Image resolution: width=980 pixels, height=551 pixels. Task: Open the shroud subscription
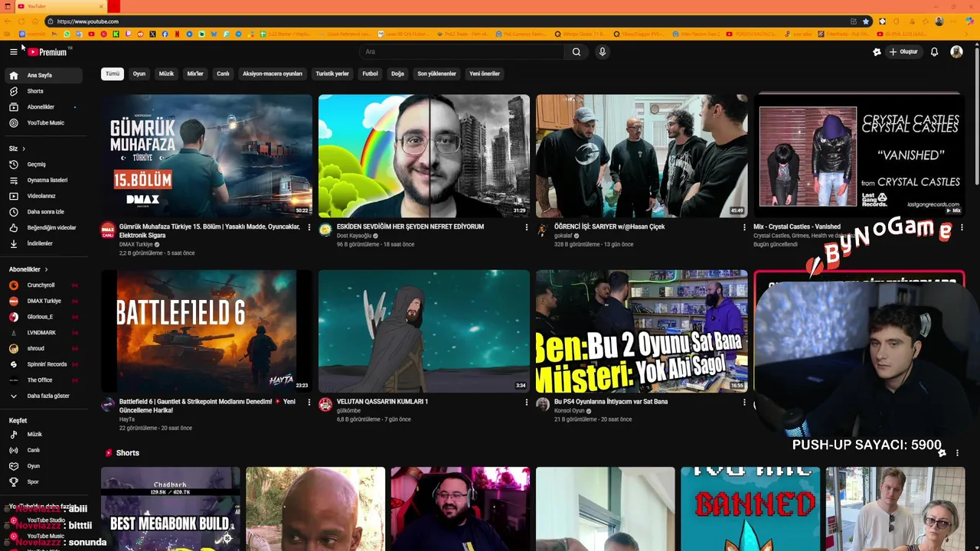(44, 348)
